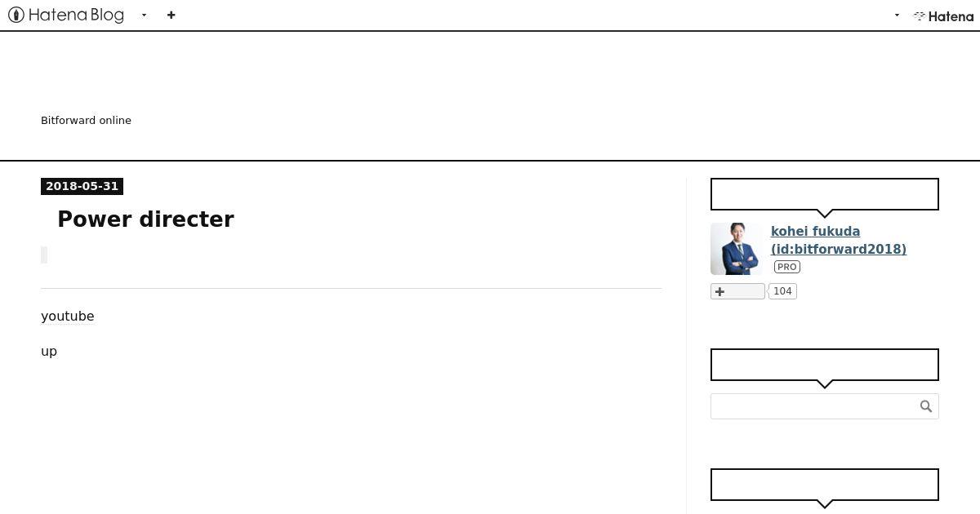Expand the dropdown arrow beside Hatena Blog
The image size is (980, 514).
[x=144, y=15]
